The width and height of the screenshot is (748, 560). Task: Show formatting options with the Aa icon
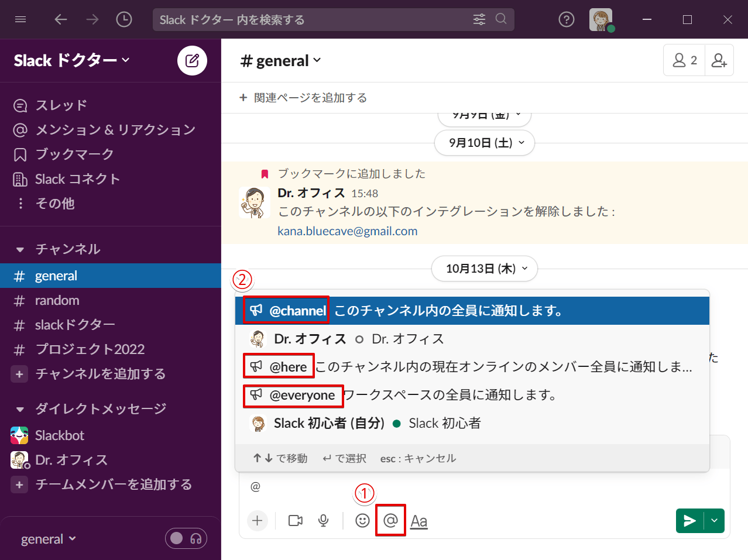419,520
